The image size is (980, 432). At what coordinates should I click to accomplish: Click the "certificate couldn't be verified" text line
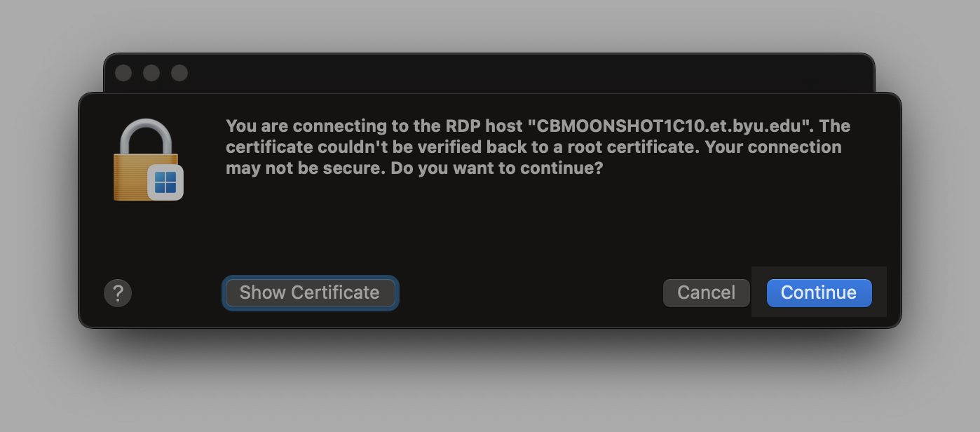coord(533,147)
